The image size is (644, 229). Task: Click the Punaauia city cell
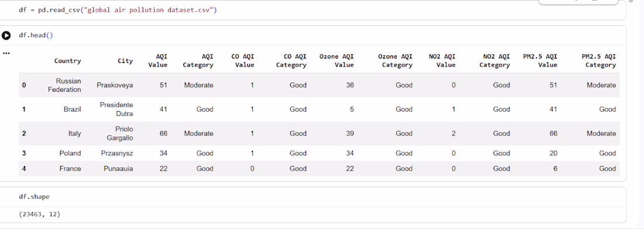coord(118,168)
